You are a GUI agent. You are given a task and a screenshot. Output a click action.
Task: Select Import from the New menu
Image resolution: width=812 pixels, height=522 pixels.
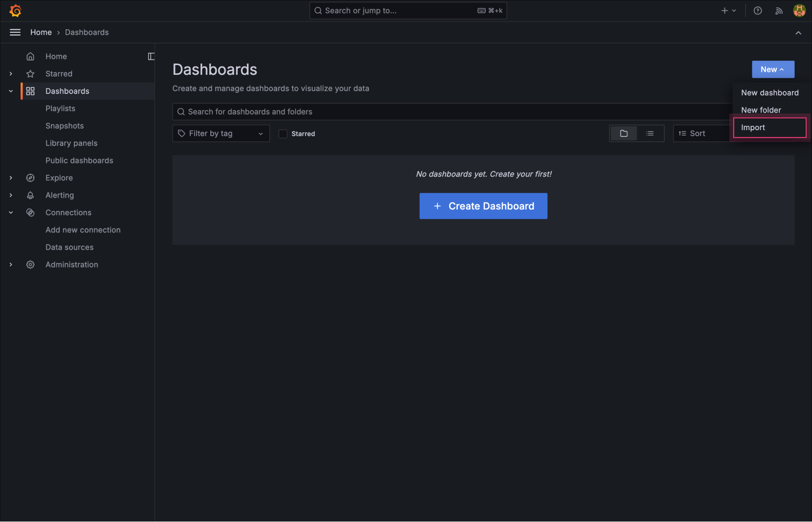[x=770, y=128]
